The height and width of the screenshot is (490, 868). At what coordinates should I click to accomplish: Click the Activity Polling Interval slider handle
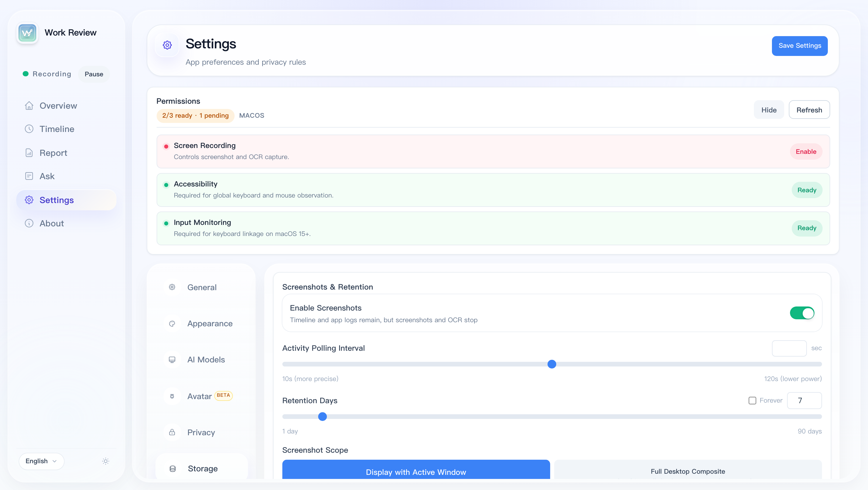pyautogui.click(x=552, y=364)
